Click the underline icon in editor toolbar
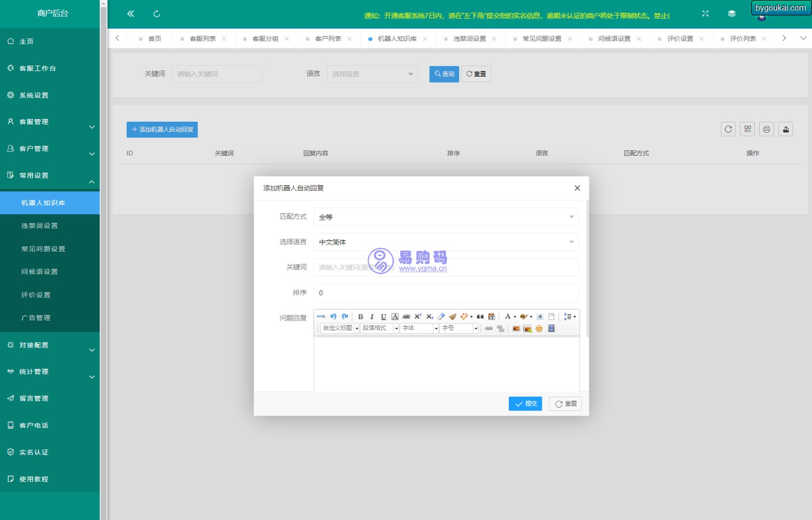812x520 pixels. coord(384,317)
